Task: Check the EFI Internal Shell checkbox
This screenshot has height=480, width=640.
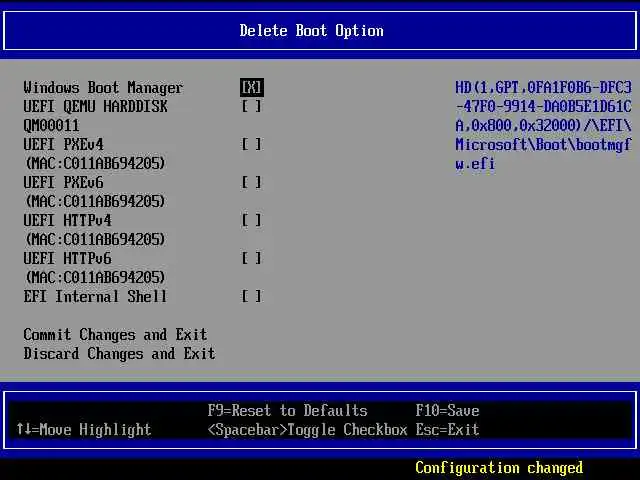Action: tap(252, 296)
